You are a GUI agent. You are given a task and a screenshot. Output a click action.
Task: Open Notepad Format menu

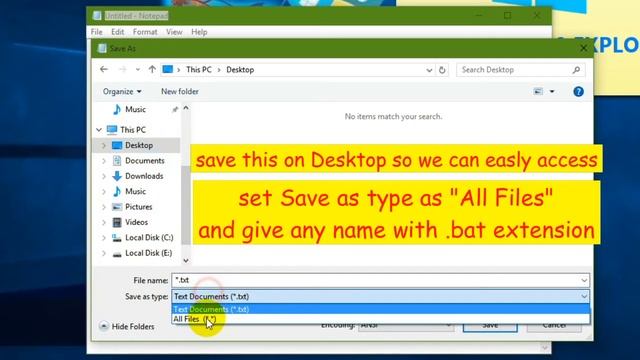pyautogui.click(x=145, y=32)
